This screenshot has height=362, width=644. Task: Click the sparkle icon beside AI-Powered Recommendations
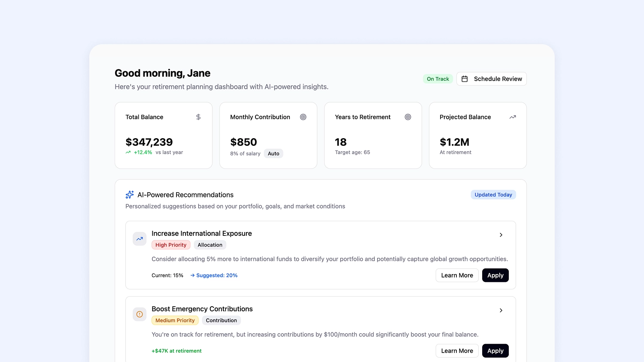pyautogui.click(x=130, y=195)
